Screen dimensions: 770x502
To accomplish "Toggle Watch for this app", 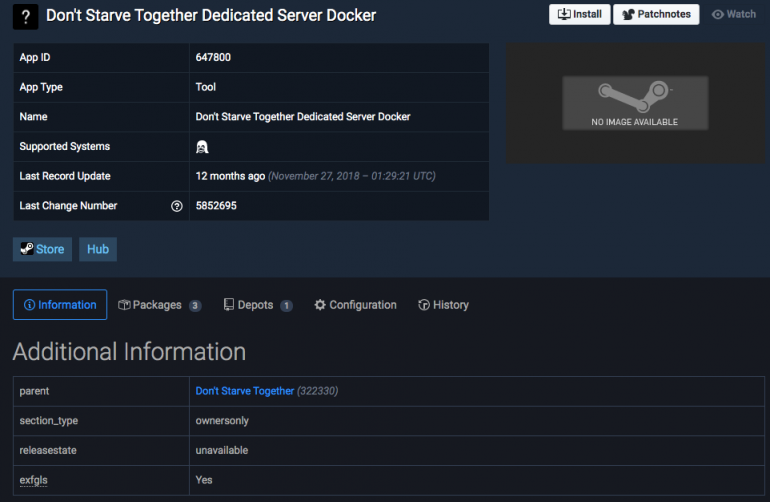I will [x=734, y=14].
